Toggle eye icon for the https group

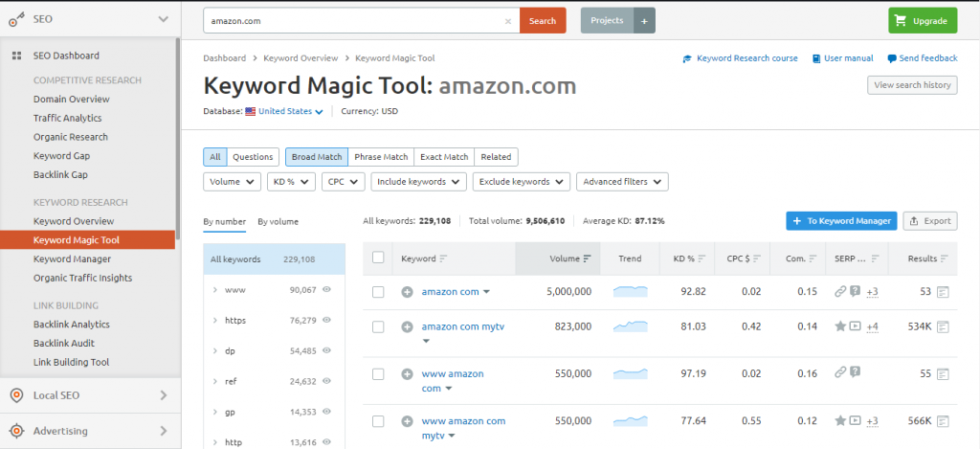pyautogui.click(x=326, y=320)
